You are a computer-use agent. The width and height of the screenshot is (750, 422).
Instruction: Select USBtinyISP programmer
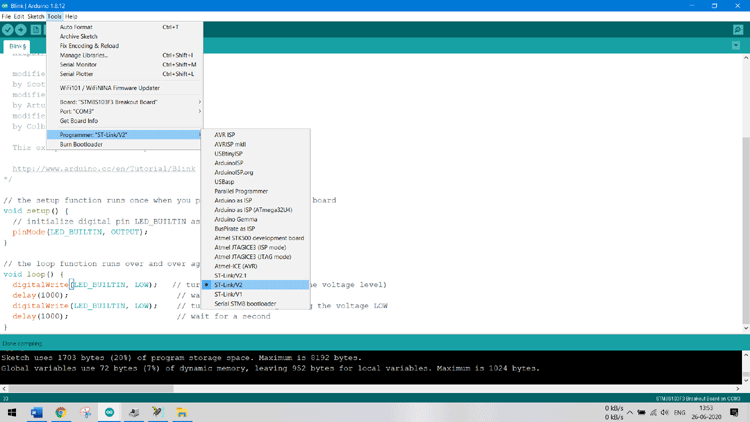255,154
